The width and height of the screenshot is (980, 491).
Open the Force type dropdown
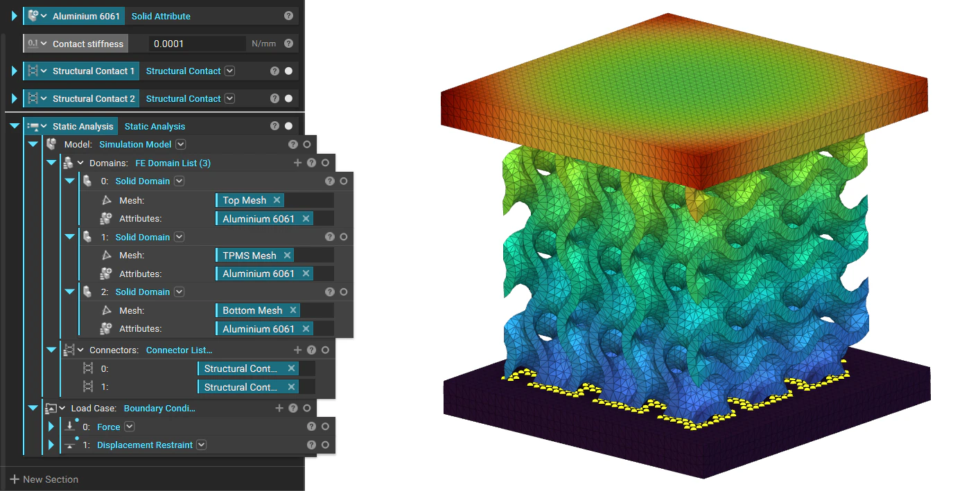[x=129, y=427]
